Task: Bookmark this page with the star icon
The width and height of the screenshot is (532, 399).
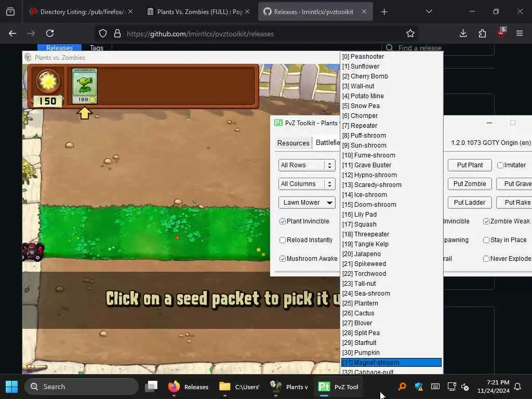Action: pos(410,33)
